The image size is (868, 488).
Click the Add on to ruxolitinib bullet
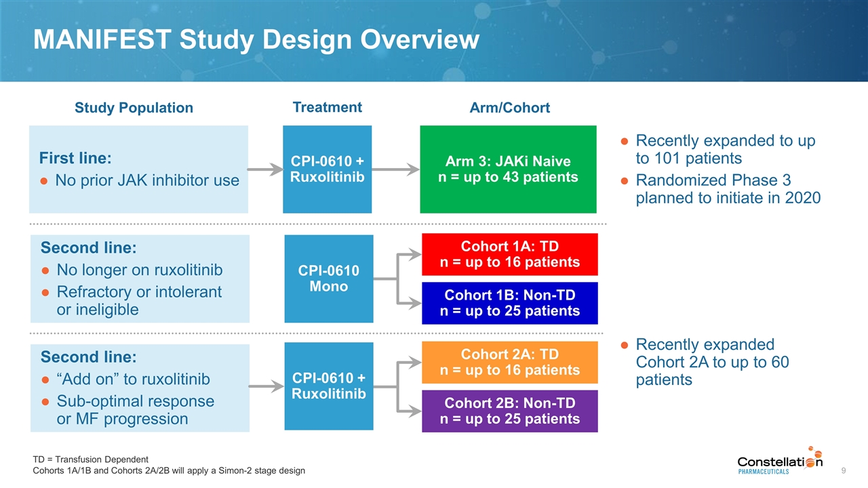126,379
